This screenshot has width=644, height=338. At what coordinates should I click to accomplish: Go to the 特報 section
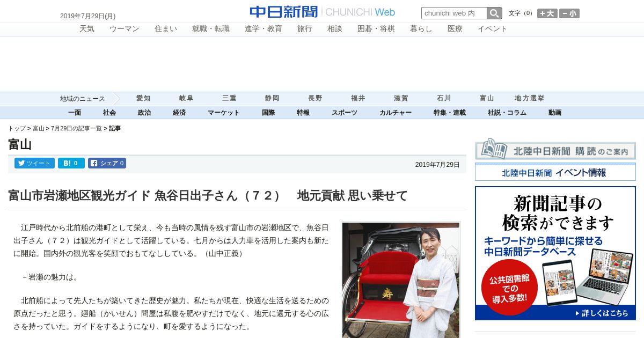[x=303, y=113]
